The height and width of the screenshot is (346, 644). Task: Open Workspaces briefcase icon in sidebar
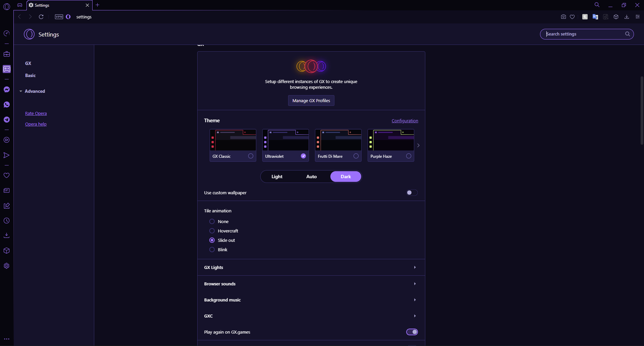[x=7, y=54]
